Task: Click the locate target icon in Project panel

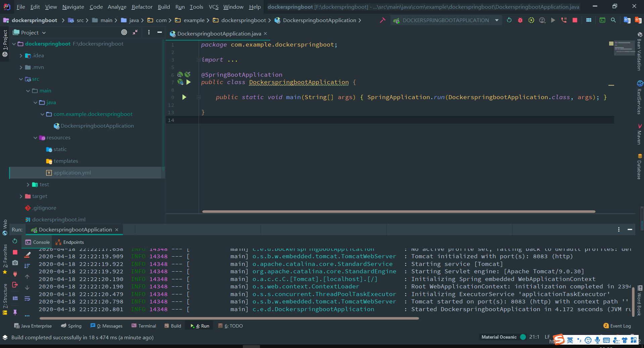Action: coord(124,32)
